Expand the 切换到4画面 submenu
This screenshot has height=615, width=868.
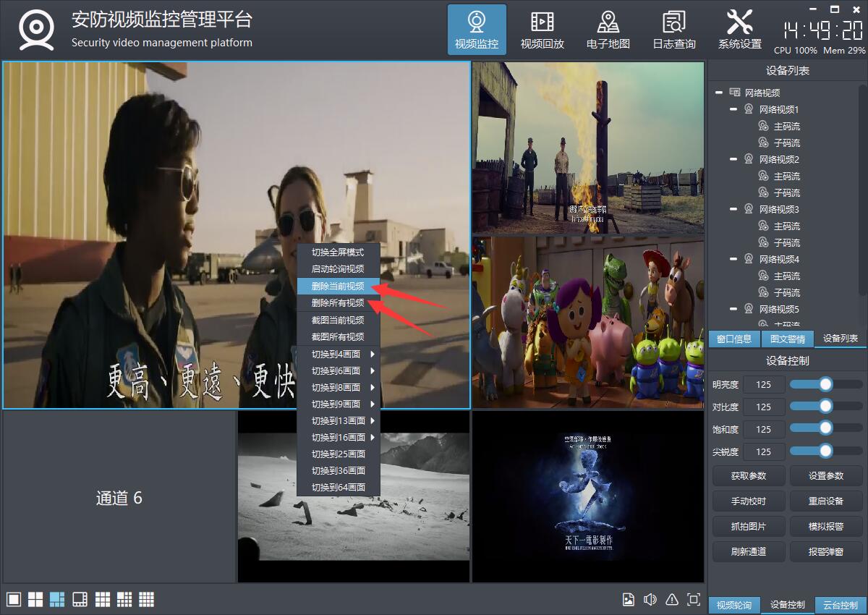(339, 354)
